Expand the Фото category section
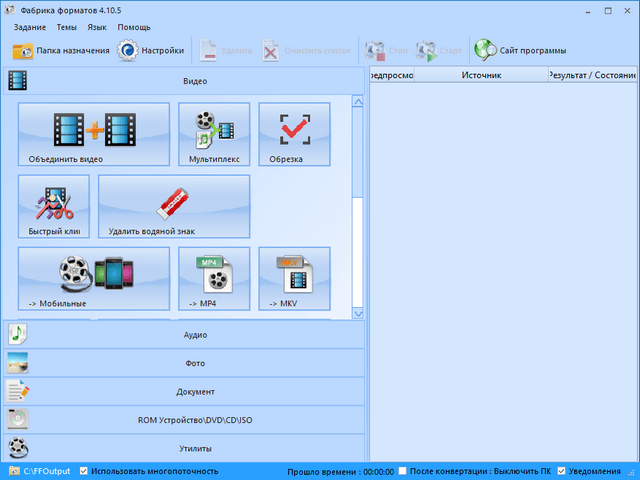 183,364
